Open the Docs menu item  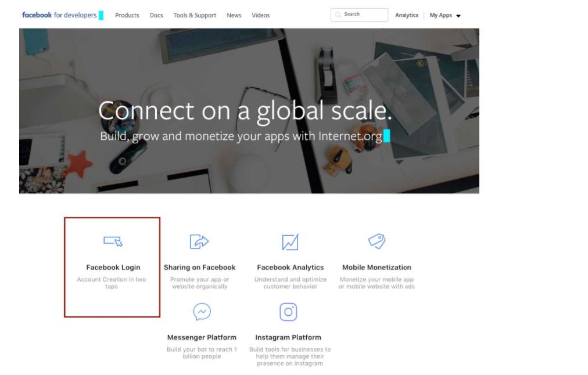click(x=156, y=15)
